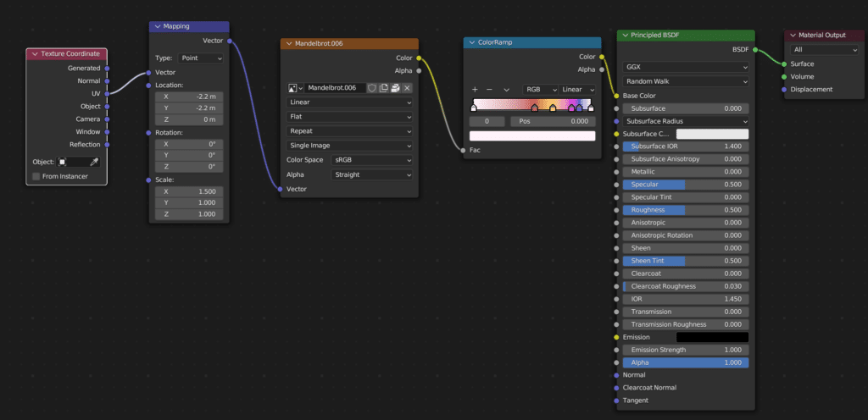868x420 pixels.
Task: Collapse the Principled BSDF node
Action: 626,36
